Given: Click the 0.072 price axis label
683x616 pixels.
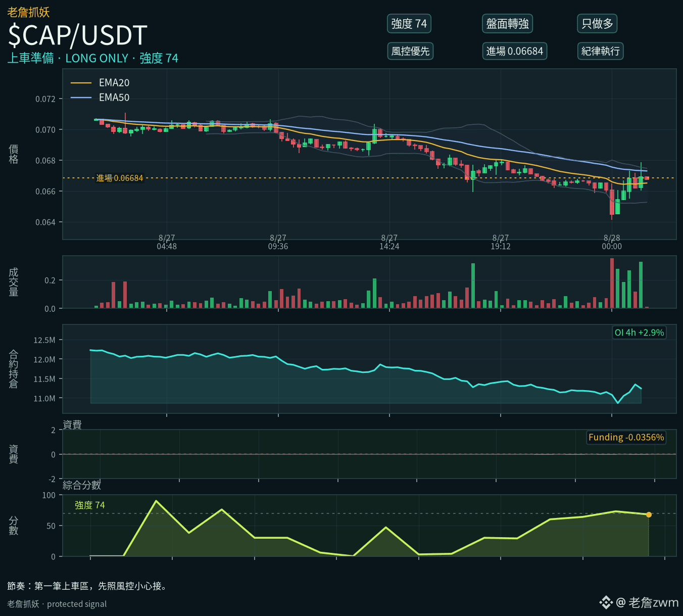Looking at the screenshot, I should [45, 99].
